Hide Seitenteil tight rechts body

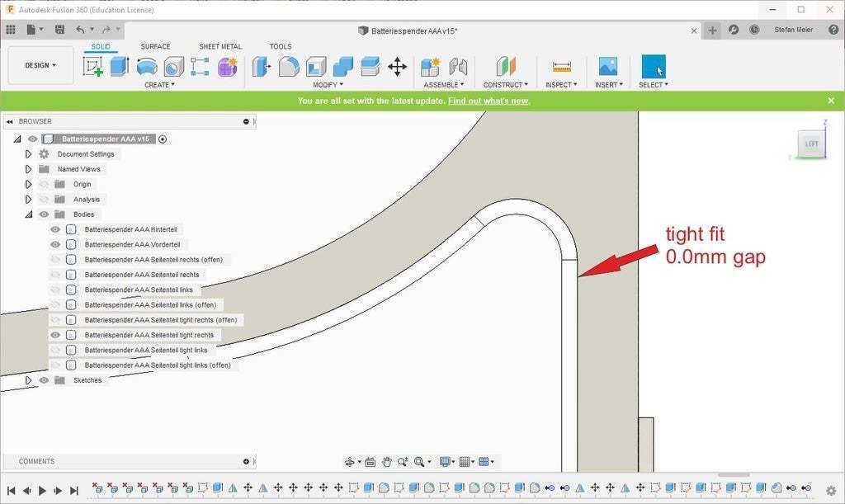55,335
